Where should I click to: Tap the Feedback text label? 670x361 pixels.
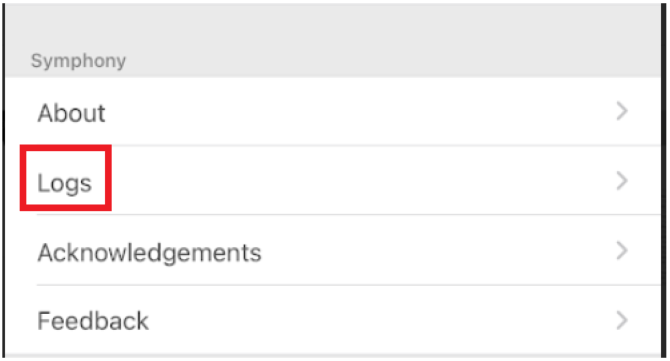(93, 321)
